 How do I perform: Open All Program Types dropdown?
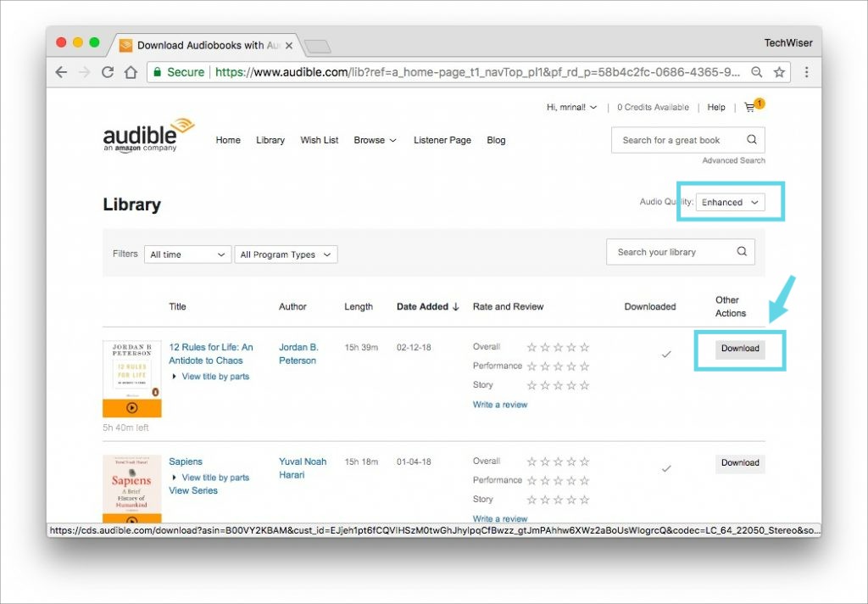click(286, 254)
